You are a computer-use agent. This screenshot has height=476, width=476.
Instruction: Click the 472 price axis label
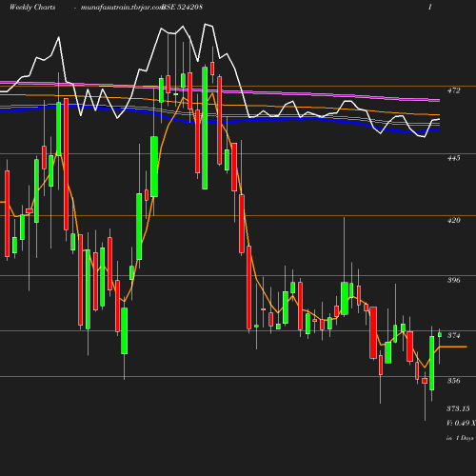pos(453,90)
